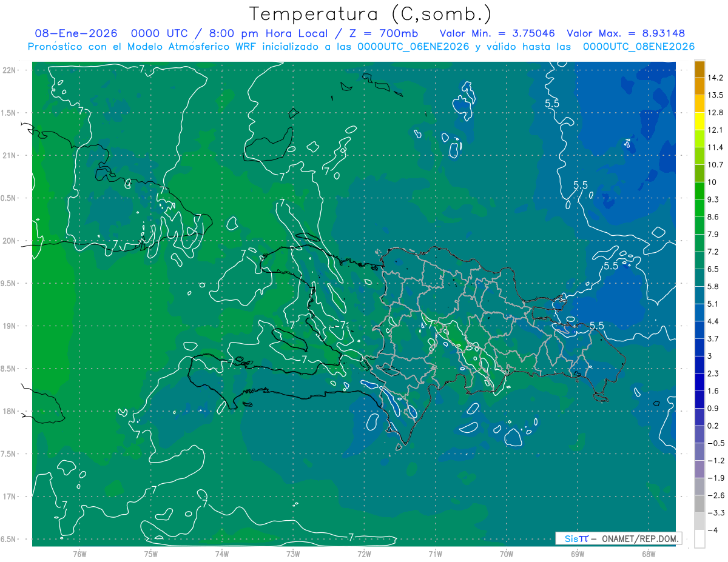Pick the white swatch below -4
Image resolution: width=728 pixels, height=562 pixels.
(x=699, y=539)
